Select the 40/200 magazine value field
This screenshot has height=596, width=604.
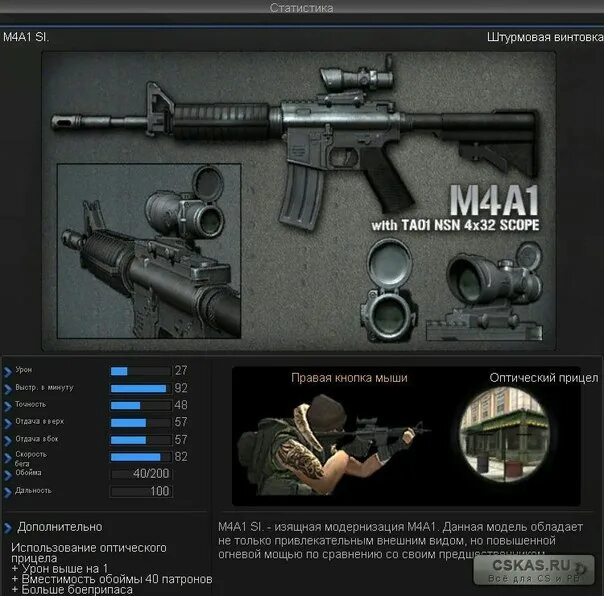tap(141, 473)
